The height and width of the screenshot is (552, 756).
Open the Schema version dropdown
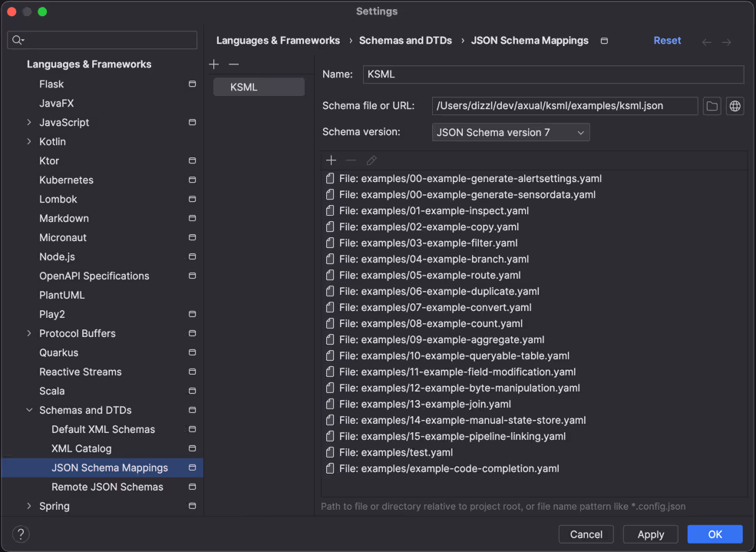click(510, 132)
